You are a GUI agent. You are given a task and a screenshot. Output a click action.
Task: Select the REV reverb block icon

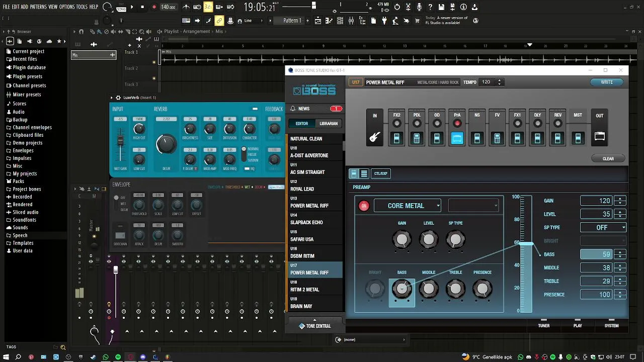click(557, 138)
